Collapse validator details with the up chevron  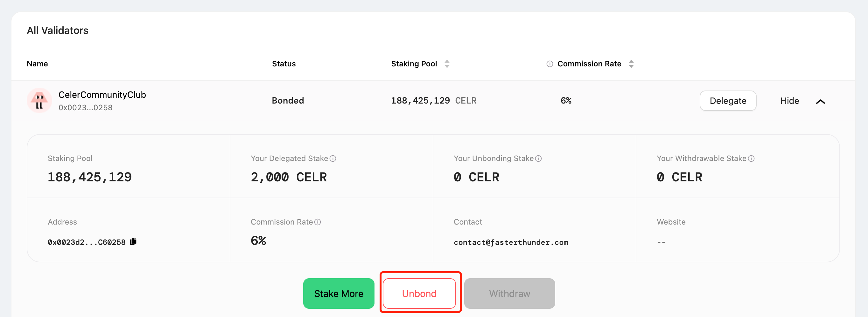(821, 101)
